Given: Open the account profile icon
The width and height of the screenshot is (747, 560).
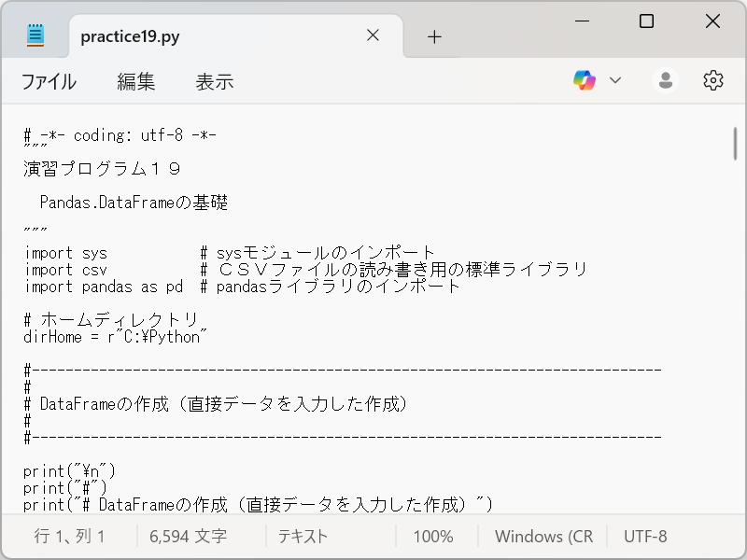Looking at the screenshot, I should tap(665, 79).
